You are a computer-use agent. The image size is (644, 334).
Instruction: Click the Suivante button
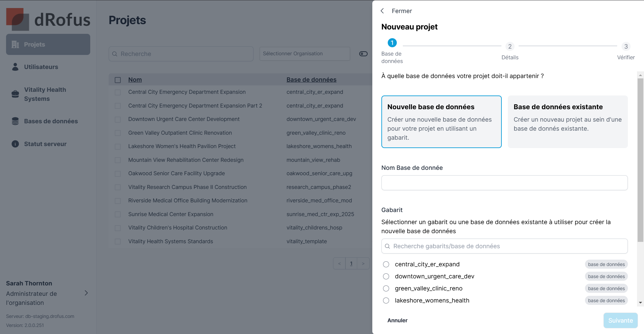coord(620,321)
